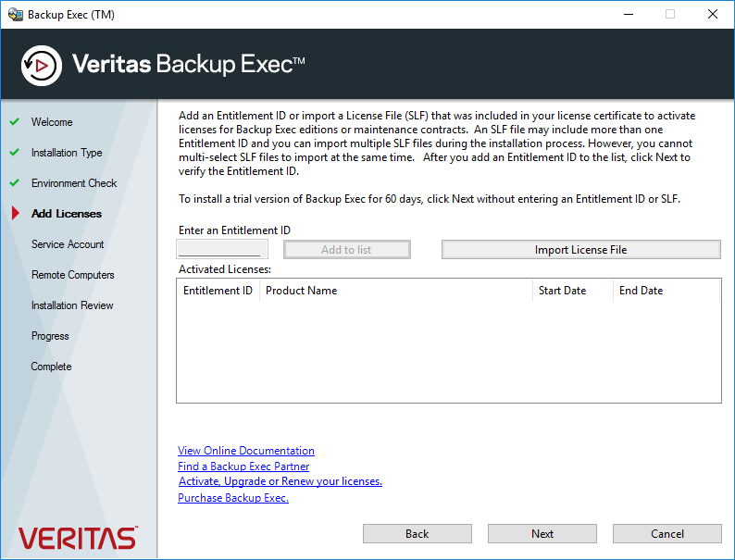Click Next to continue installation
735x560 pixels.
pyautogui.click(x=542, y=534)
